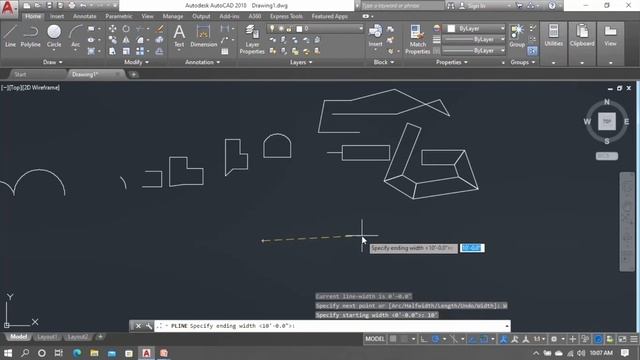Open the layer name dropdown showing 0

315,29
